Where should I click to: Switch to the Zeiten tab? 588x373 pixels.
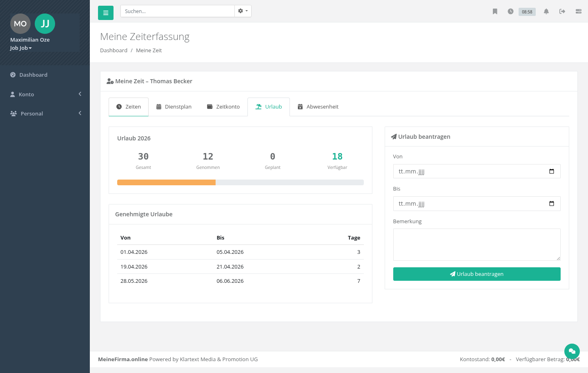click(x=129, y=107)
